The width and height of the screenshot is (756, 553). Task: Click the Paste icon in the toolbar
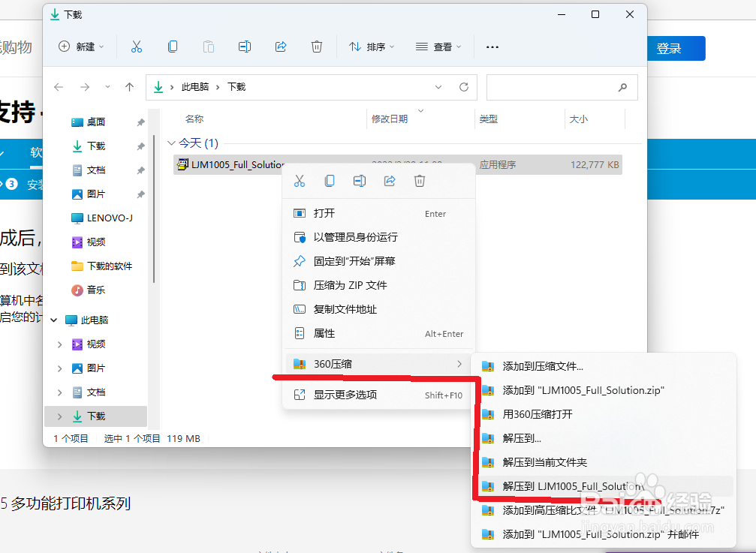coord(208,47)
